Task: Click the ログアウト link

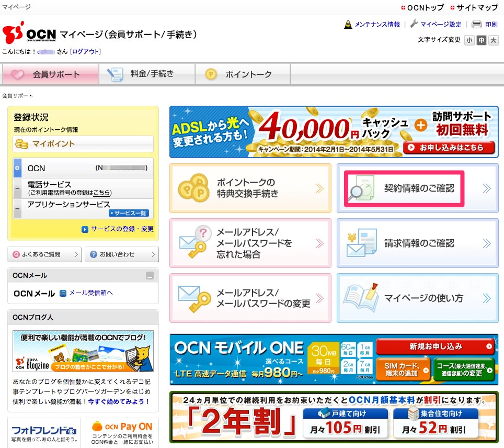Action: point(86,51)
